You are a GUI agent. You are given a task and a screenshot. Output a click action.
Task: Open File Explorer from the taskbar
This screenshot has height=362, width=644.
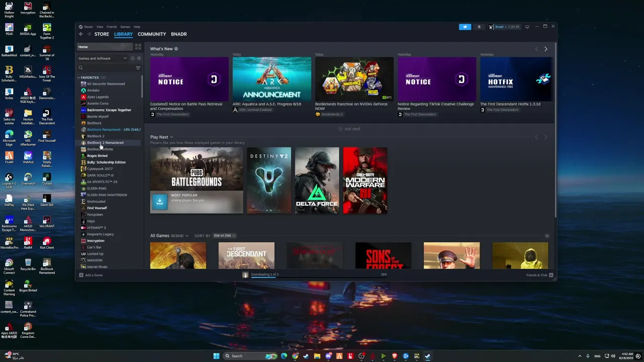317,356
